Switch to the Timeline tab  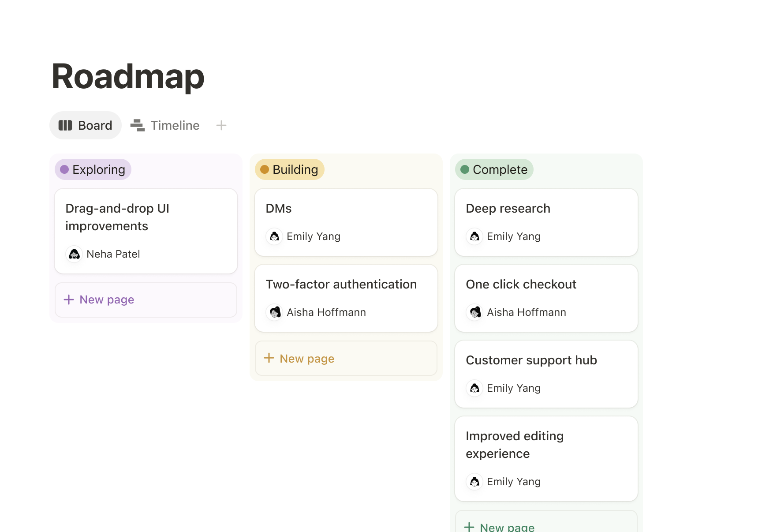[175, 125]
